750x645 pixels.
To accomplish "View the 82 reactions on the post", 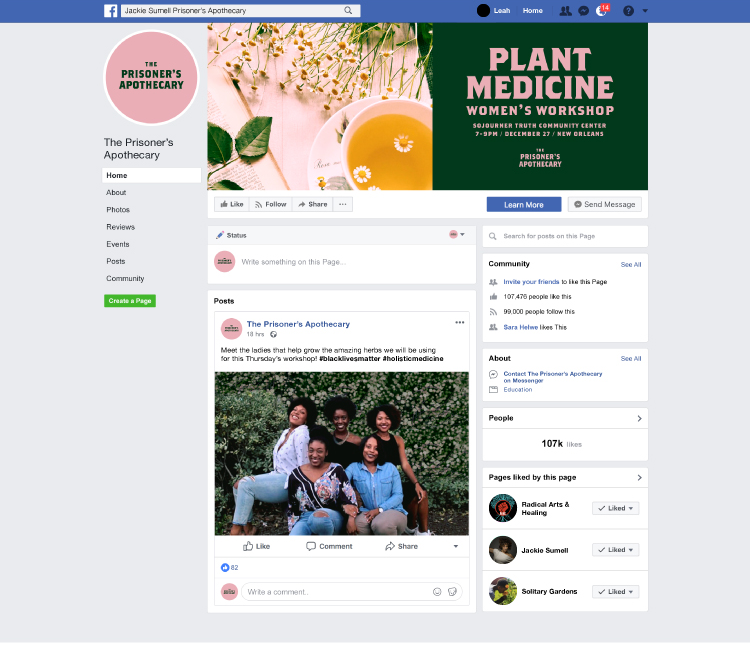I will 229,567.
